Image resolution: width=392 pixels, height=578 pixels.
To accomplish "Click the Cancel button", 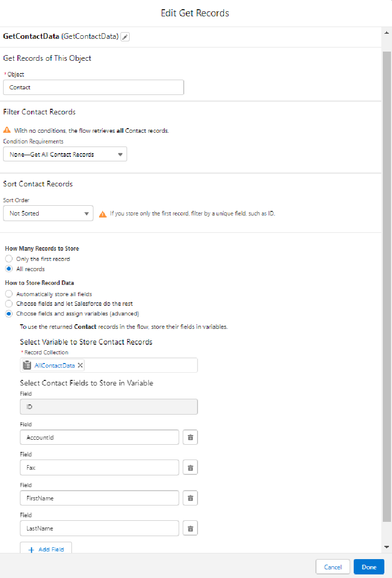I will [x=333, y=567].
